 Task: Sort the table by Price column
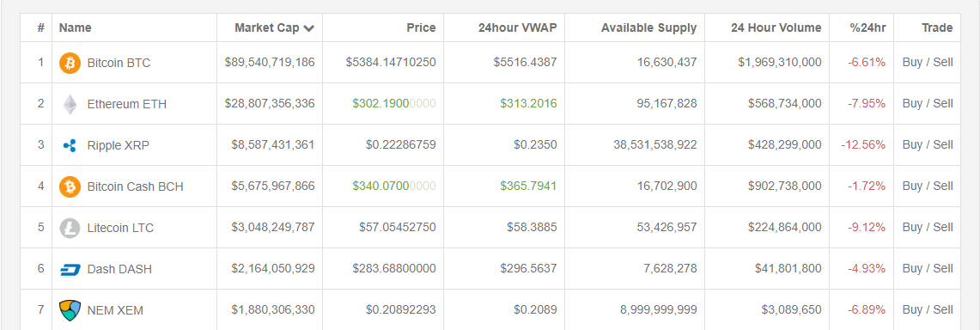(x=421, y=27)
